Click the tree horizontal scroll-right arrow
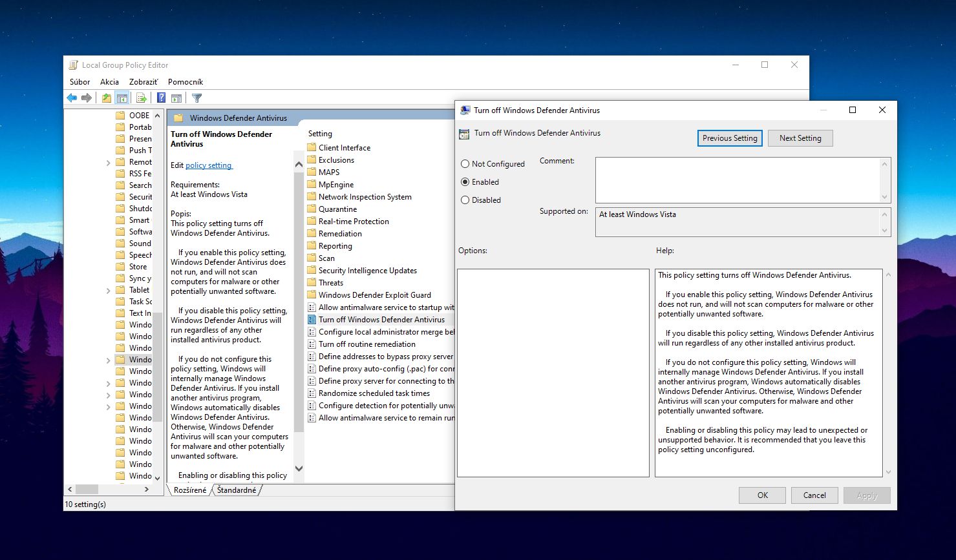Screen dimensions: 956x560 tap(147, 490)
